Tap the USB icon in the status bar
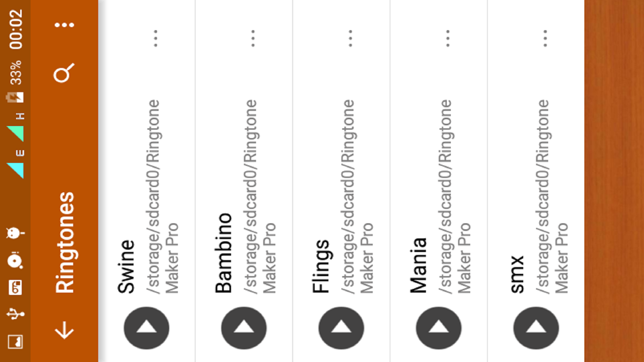 tap(15, 314)
